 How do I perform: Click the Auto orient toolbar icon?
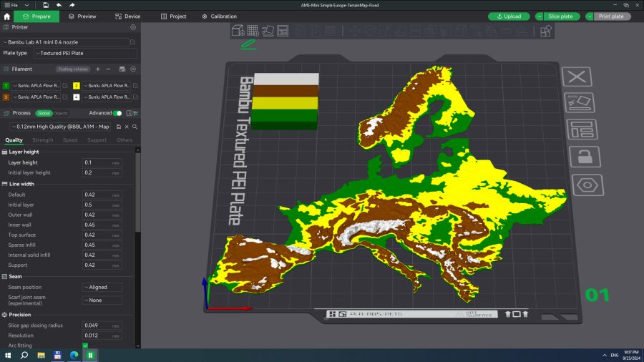click(268, 31)
